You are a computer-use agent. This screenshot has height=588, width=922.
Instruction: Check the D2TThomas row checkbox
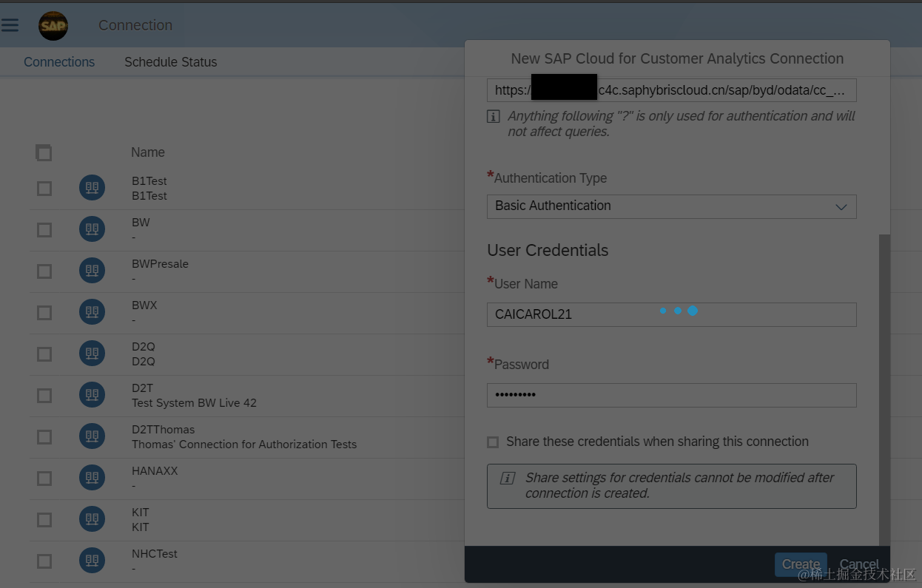[44, 437]
